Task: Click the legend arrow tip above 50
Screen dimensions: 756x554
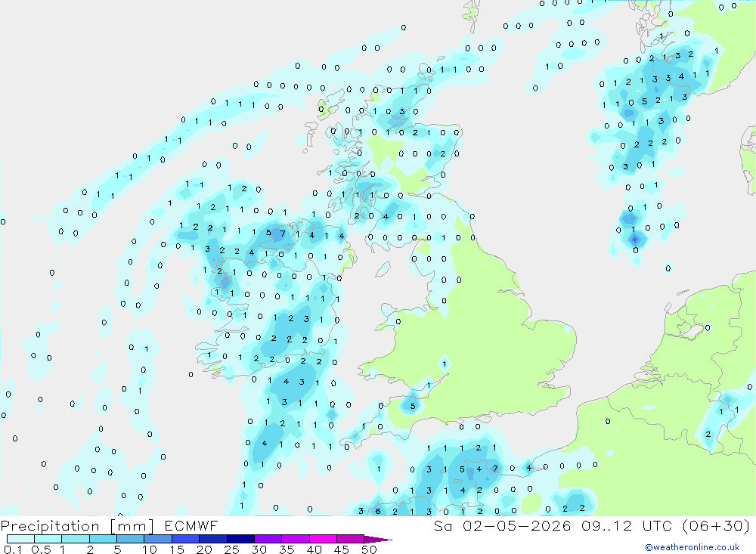Action: pos(379,540)
